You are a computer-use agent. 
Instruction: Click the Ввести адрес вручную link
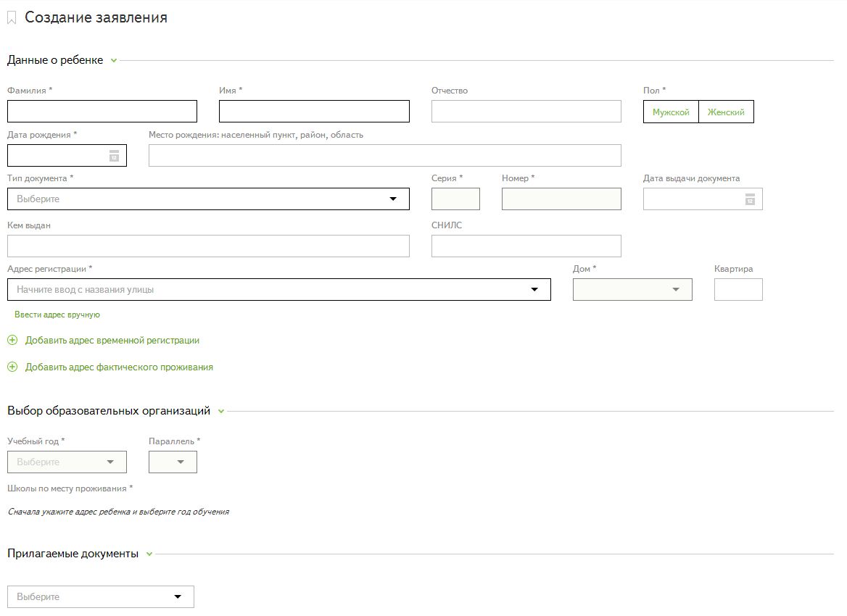[x=57, y=315]
